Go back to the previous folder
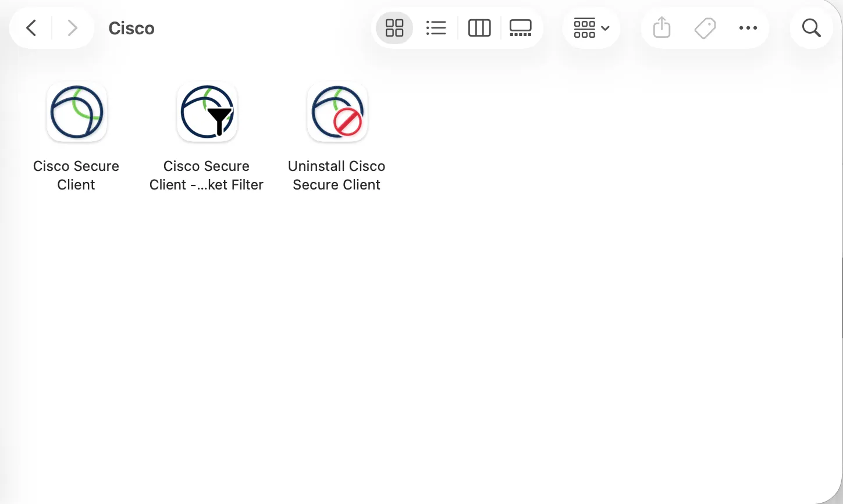Viewport: 843px width, 504px height. 31,28
